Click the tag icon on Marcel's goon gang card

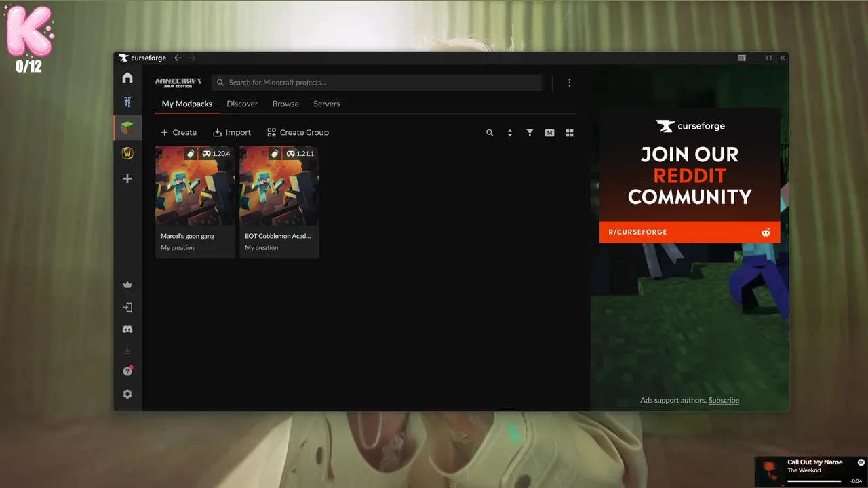[191, 154]
